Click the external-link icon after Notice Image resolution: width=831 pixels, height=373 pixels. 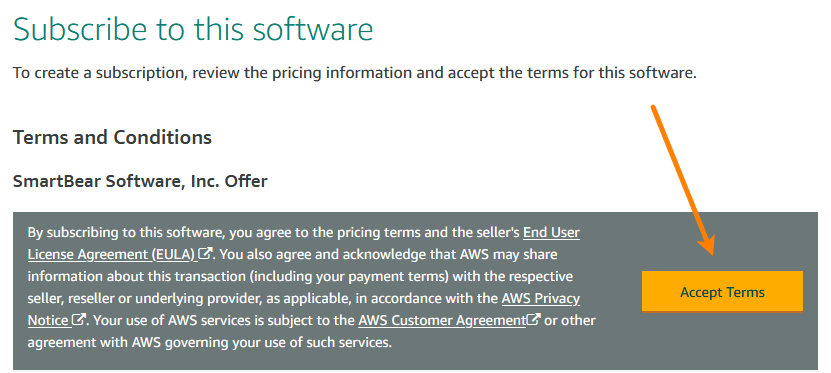point(79,320)
